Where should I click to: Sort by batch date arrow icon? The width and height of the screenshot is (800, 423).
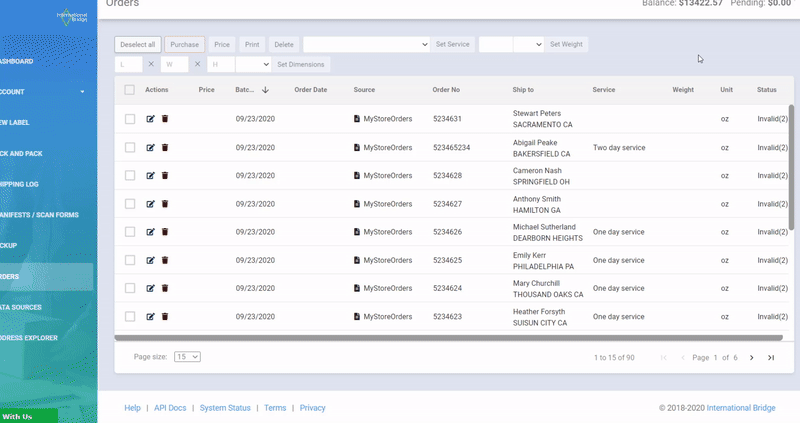(x=265, y=90)
